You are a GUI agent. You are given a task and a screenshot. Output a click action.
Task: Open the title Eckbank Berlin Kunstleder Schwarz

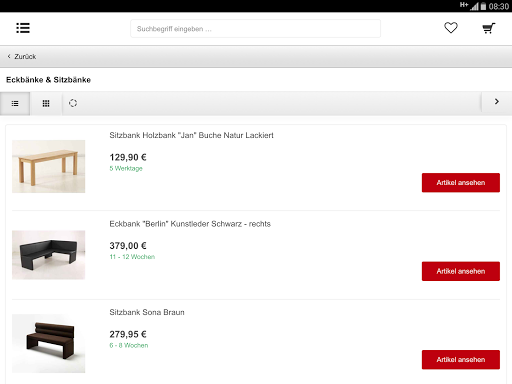(190, 224)
